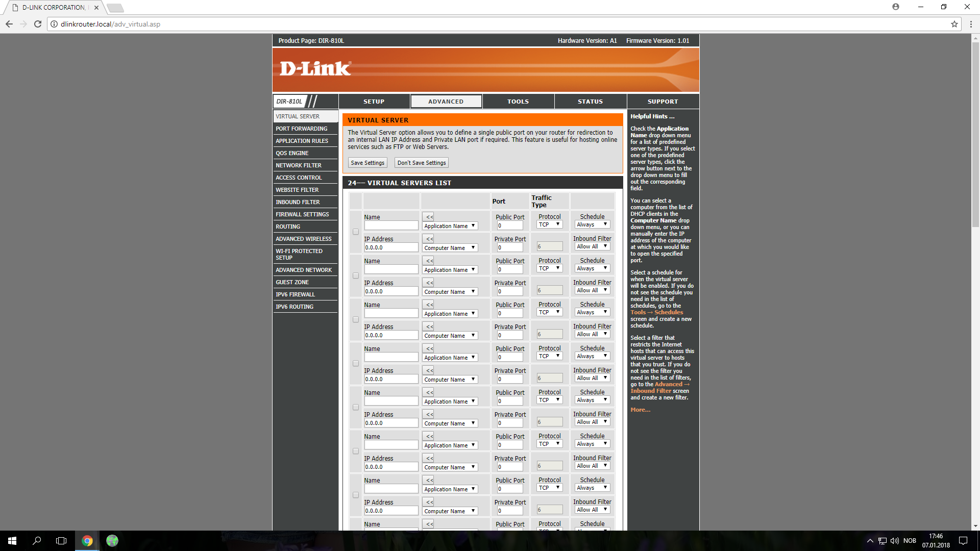Open the first row Computer Name dropdown
980x551 pixels.
450,248
